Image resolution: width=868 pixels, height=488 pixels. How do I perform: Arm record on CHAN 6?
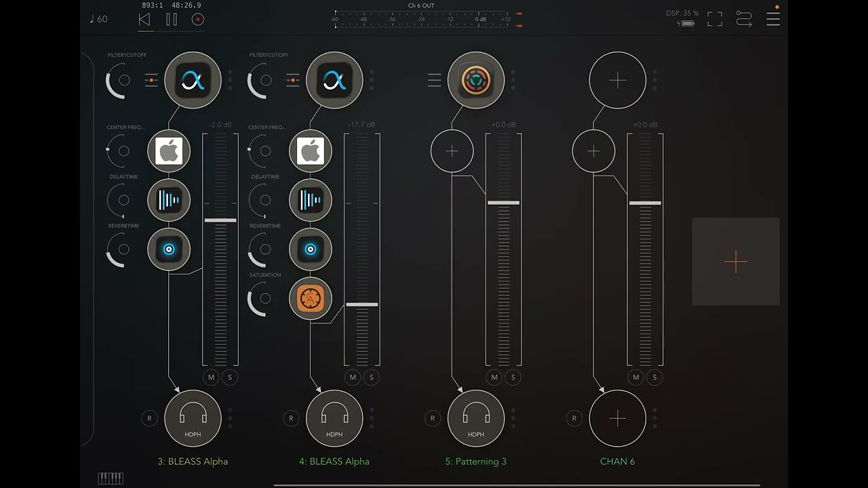pos(574,418)
